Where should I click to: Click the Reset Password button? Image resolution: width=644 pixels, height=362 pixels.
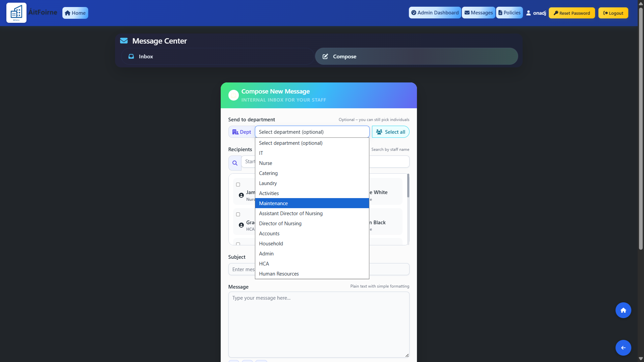[572, 13]
